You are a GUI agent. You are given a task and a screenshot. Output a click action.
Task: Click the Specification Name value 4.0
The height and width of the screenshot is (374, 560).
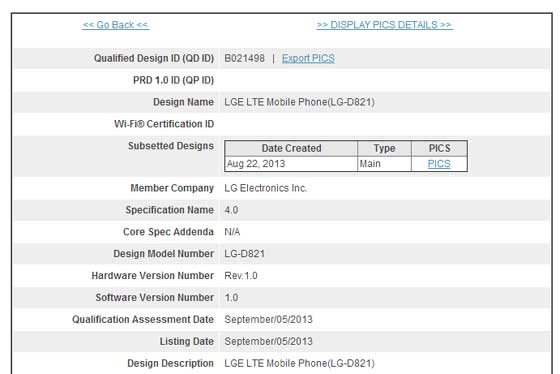pos(231,210)
